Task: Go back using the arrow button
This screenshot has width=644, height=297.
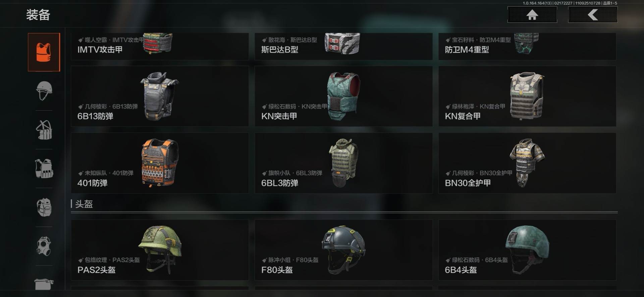Action: (x=593, y=15)
